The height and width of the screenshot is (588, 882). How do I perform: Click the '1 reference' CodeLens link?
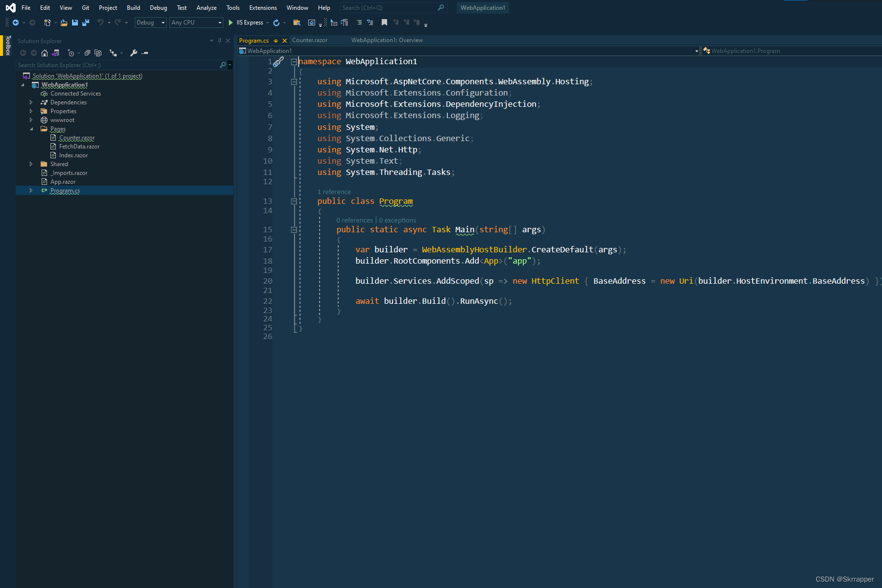coord(334,192)
